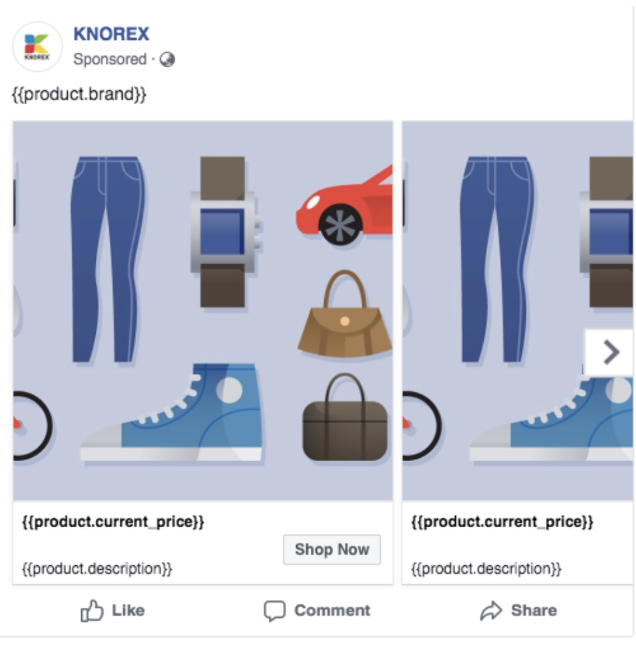The height and width of the screenshot is (656, 636).
Task: Click first card's {{product.current_price}} headline
Action: point(113,522)
